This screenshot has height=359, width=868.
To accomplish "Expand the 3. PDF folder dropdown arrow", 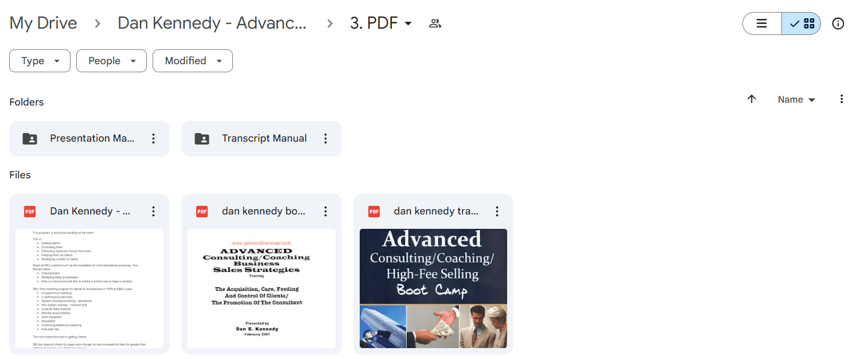I will coord(408,24).
